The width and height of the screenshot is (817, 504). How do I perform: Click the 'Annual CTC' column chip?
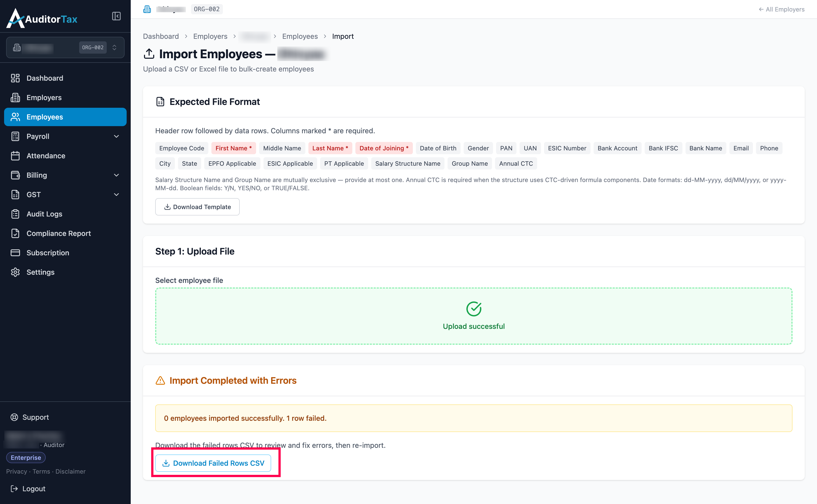[516, 163]
